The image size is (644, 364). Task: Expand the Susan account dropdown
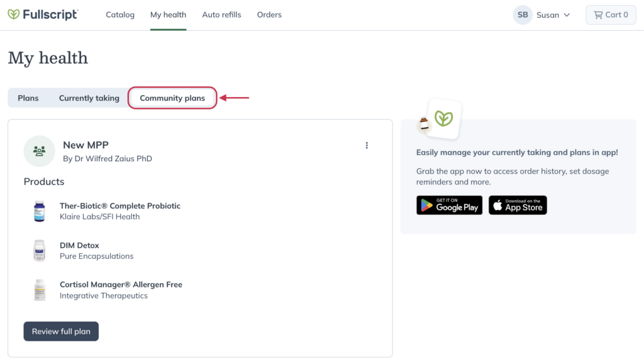553,15
